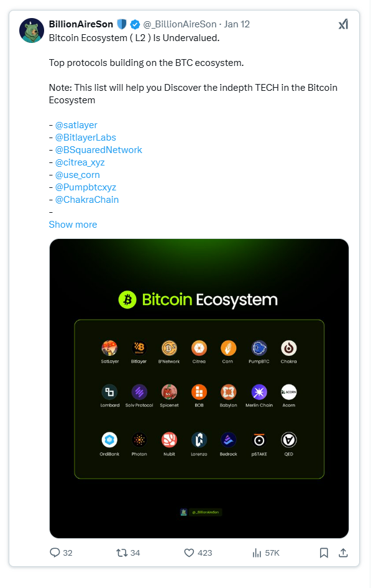This screenshot has height=588, width=371.
Task: Expand the tweet with Show more
Action: pyautogui.click(x=73, y=224)
